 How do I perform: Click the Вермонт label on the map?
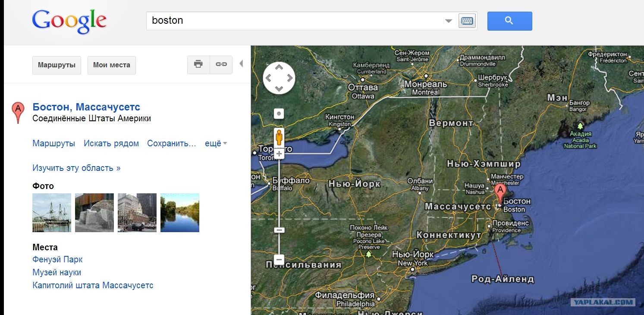(x=451, y=123)
